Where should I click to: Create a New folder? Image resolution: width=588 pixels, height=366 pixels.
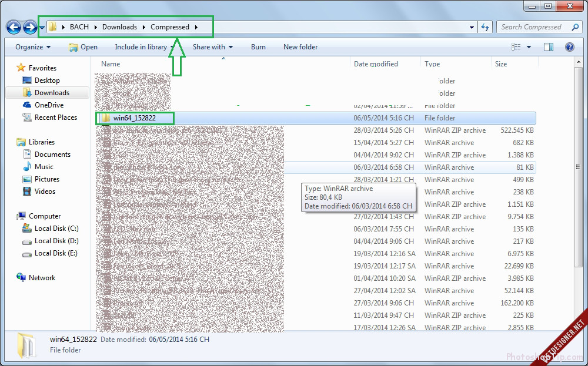pos(300,47)
